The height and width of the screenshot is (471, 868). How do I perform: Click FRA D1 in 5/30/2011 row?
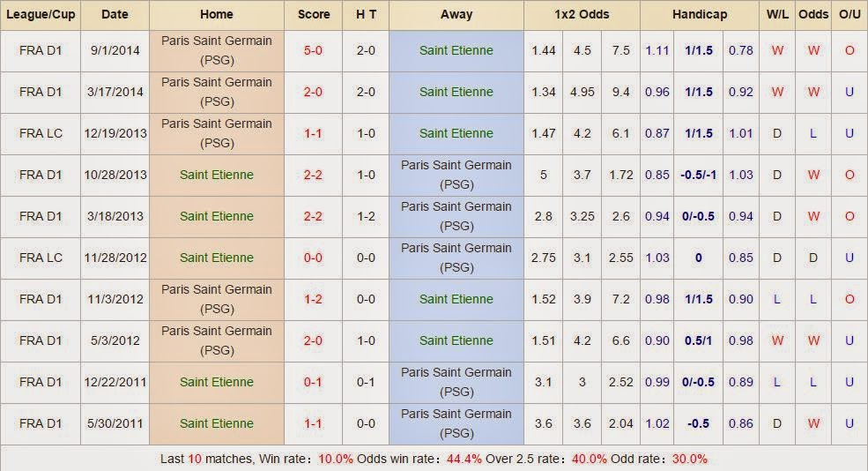pos(41,424)
